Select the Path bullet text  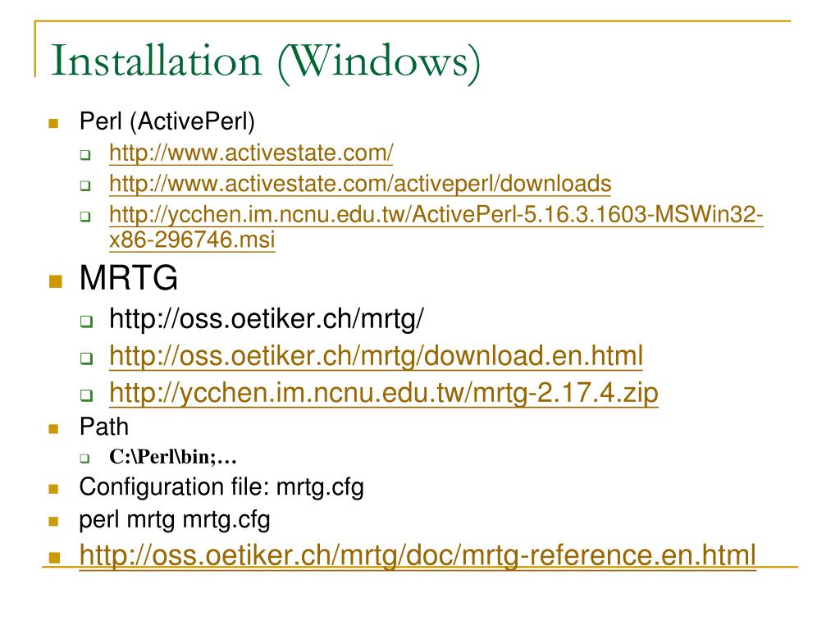[x=104, y=427]
